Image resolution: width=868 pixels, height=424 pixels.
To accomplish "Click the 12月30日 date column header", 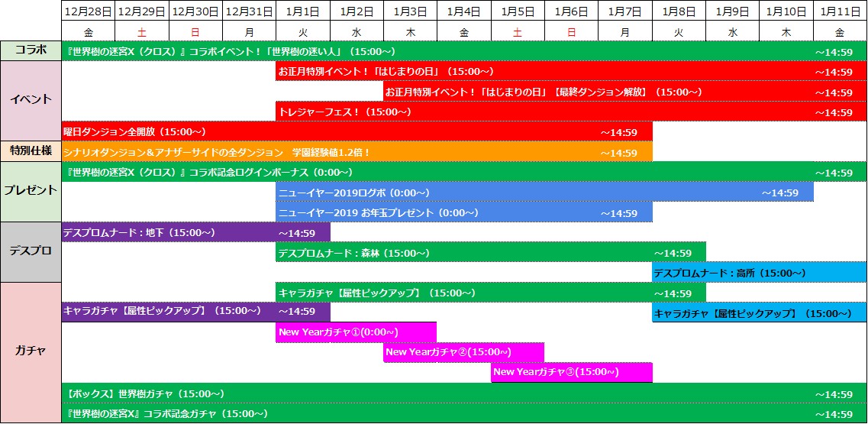I will [x=195, y=11].
